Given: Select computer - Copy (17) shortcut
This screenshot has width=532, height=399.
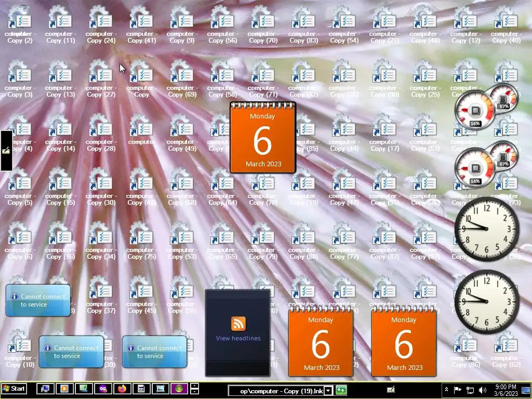Looking at the screenshot, I should click(384, 133).
